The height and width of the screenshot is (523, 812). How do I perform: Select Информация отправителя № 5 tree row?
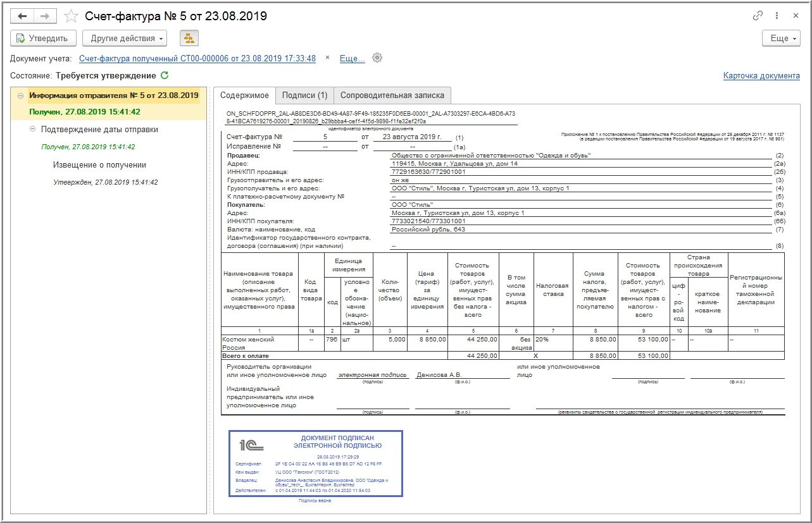click(114, 96)
